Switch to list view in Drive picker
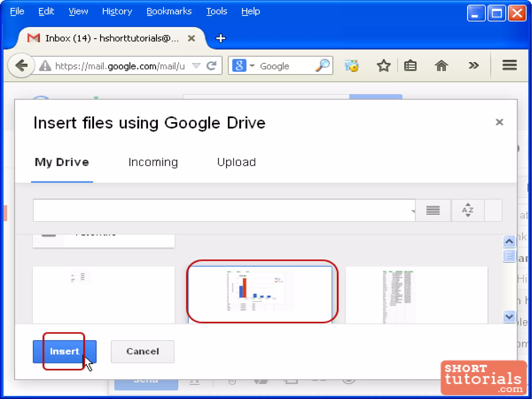 click(433, 210)
